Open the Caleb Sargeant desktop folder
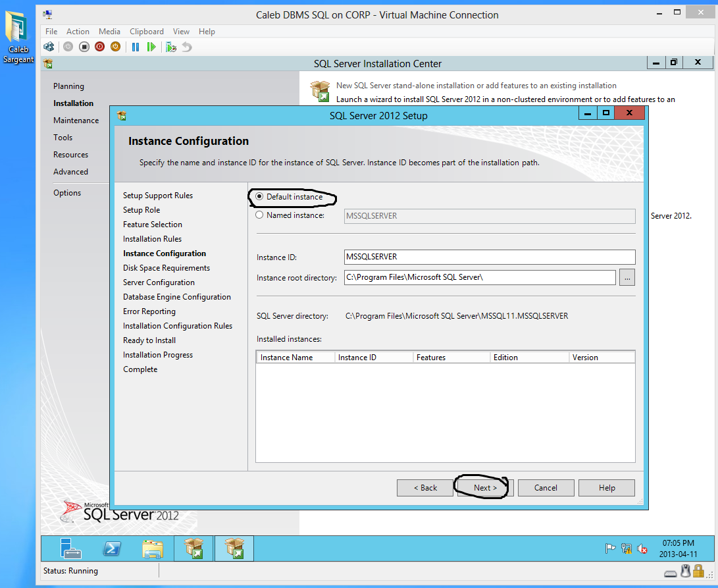The height and width of the screenshot is (588, 718). coord(18,38)
